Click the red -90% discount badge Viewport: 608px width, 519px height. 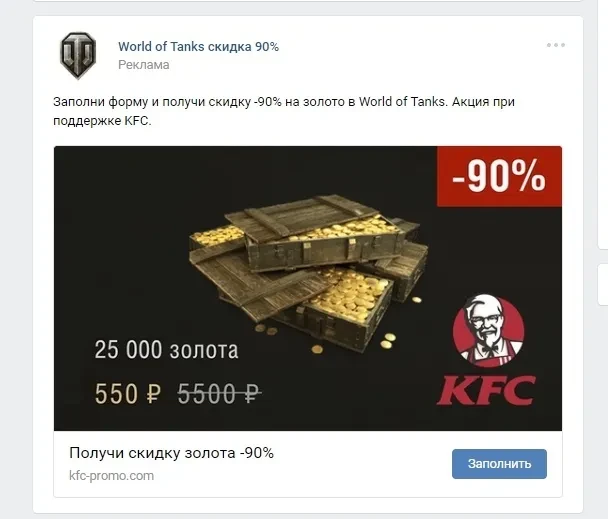499,176
